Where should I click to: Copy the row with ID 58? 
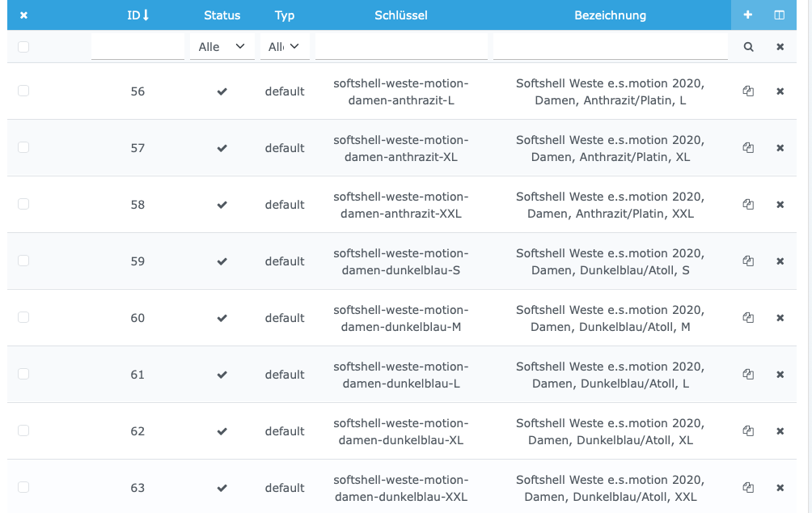pyautogui.click(x=748, y=204)
